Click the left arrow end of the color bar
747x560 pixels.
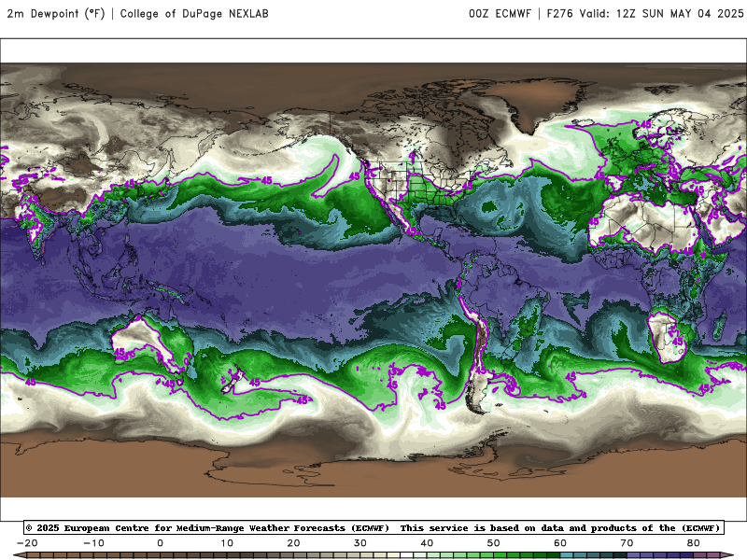[19, 555]
